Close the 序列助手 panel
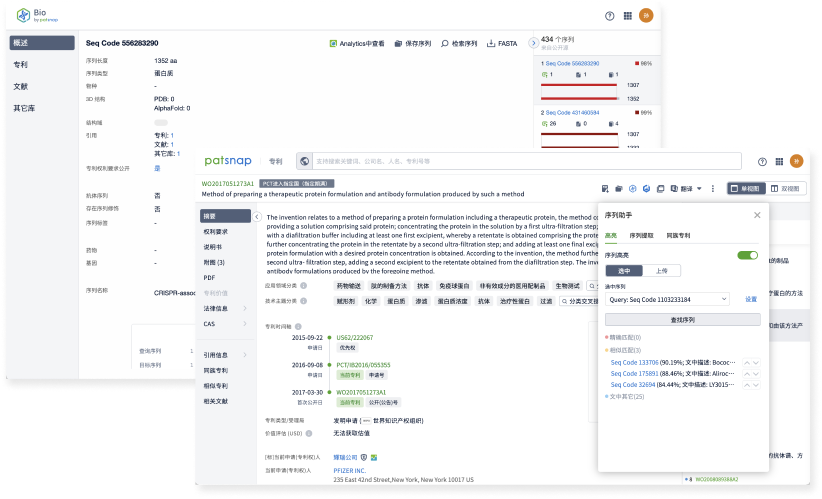The image size is (822, 499). (x=756, y=215)
